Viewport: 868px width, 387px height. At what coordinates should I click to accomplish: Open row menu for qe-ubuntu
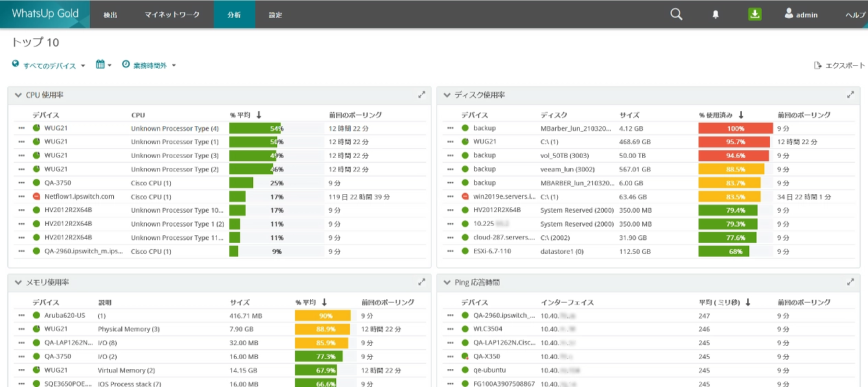451,371
